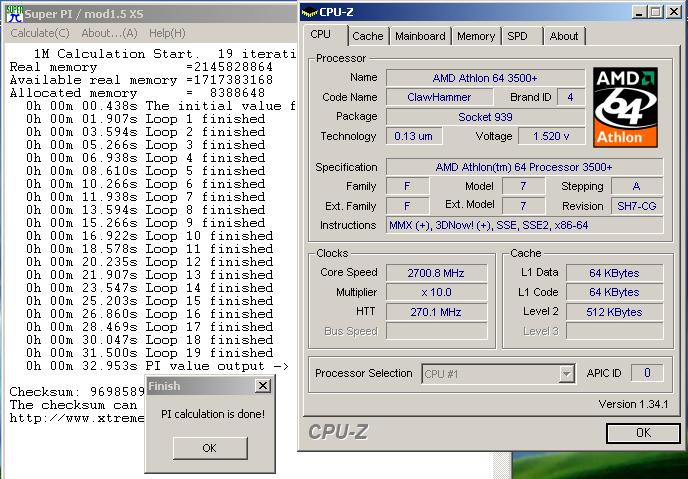Click the 'Loop 1 finished' line

[146, 119]
